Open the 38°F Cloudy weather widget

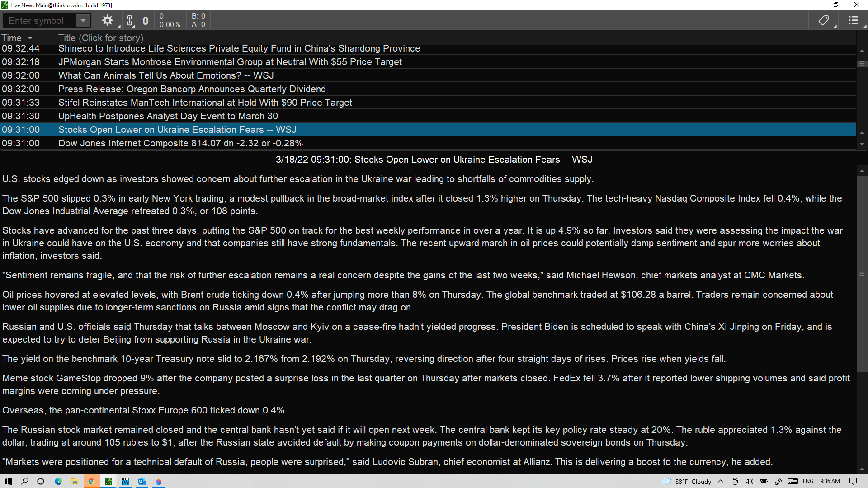coord(686,481)
